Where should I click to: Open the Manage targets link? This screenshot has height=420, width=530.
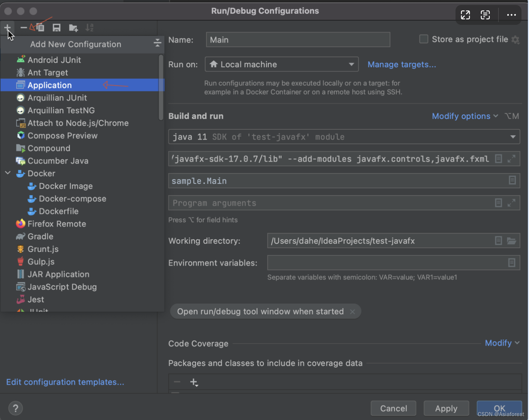coord(401,64)
